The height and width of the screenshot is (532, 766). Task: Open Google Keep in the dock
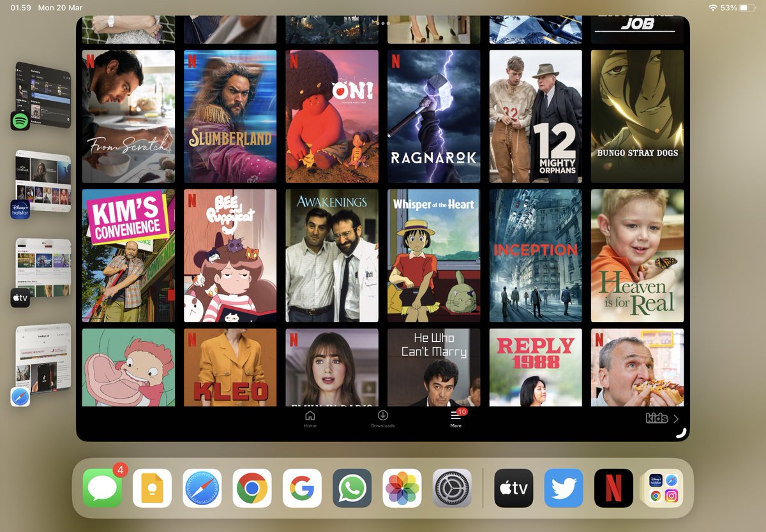pos(152,488)
